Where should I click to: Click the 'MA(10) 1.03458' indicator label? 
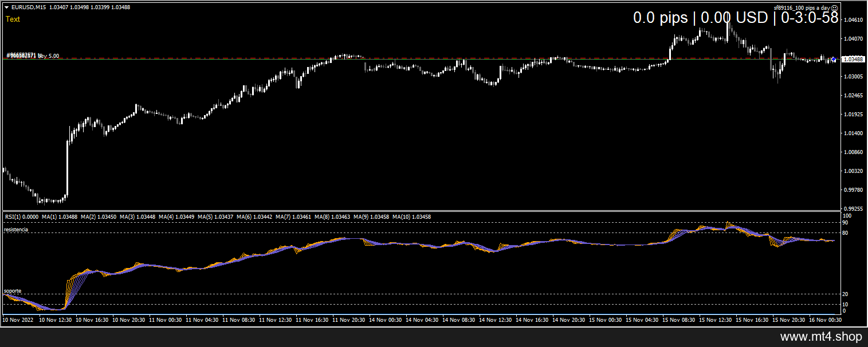[412, 217]
